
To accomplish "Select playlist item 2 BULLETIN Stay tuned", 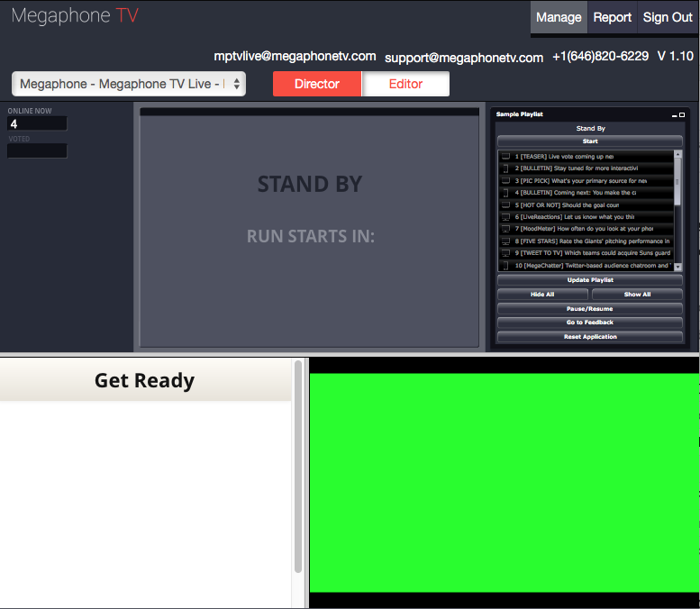I will coord(586,168).
